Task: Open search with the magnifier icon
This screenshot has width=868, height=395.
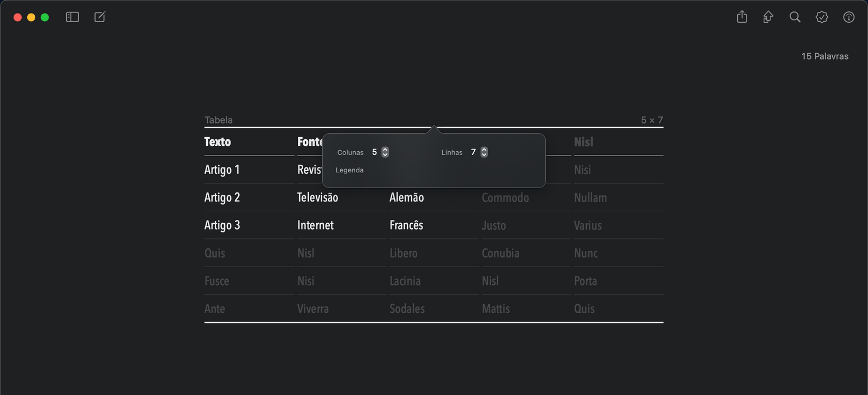Action: tap(795, 17)
